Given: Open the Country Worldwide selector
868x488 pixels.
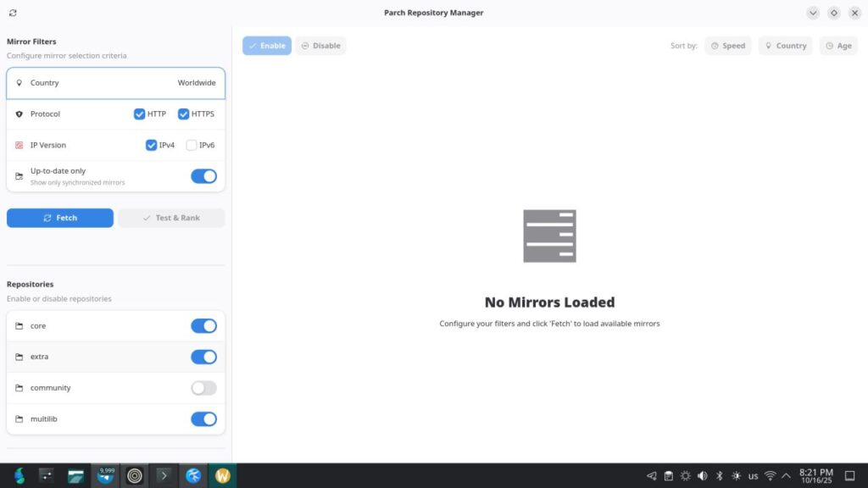Looking at the screenshot, I should pyautogui.click(x=116, y=83).
